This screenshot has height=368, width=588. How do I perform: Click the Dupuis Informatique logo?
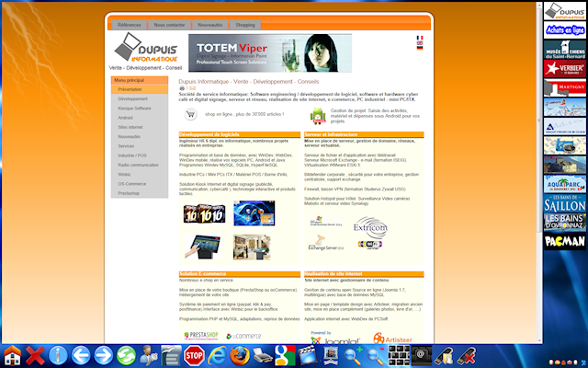click(146, 48)
